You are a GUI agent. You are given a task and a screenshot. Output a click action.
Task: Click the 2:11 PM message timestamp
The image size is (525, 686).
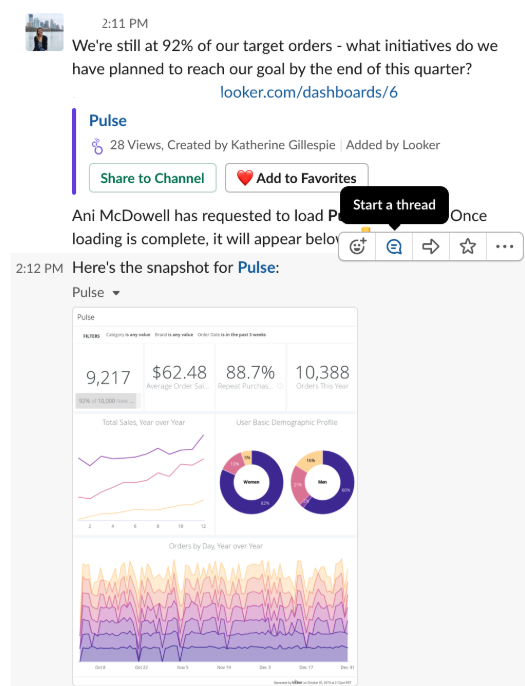coord(125,23)
